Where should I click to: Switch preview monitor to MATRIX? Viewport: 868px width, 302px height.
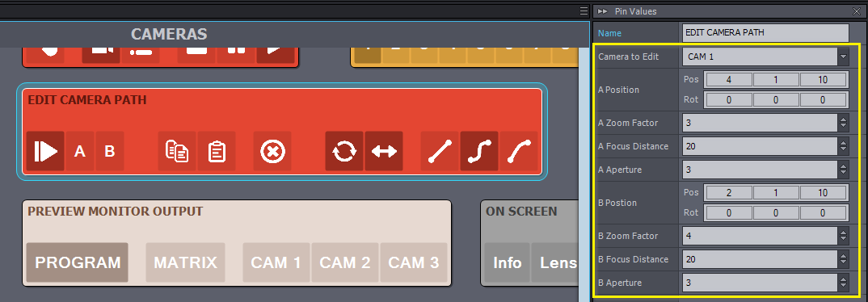[x=185, y=262]
